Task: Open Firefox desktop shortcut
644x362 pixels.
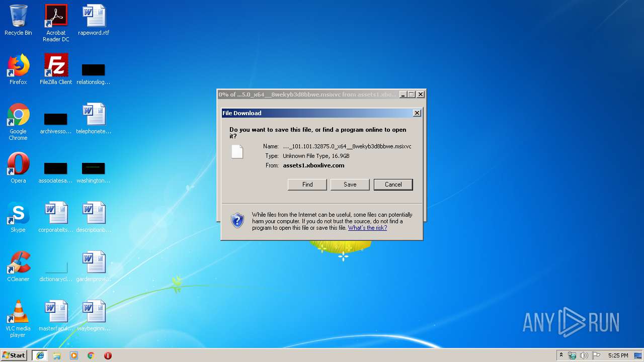Action: pyautogui.click(x=18, y=69)
